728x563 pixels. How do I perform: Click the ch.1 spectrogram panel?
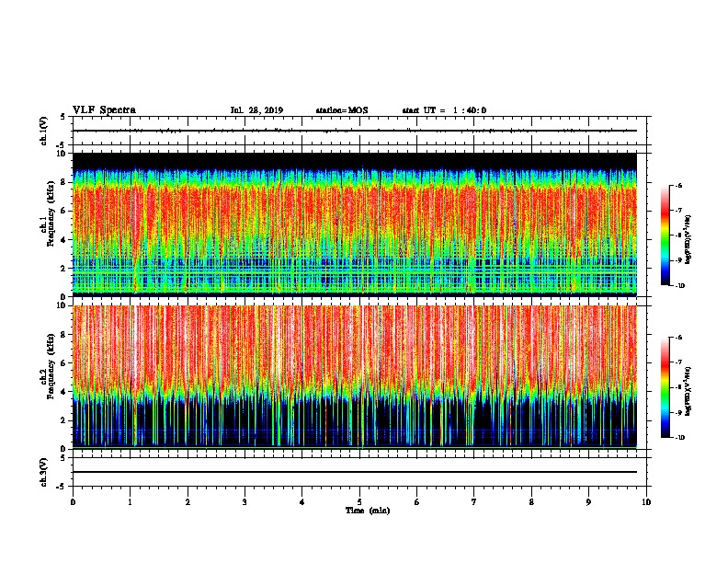point(355,224)
